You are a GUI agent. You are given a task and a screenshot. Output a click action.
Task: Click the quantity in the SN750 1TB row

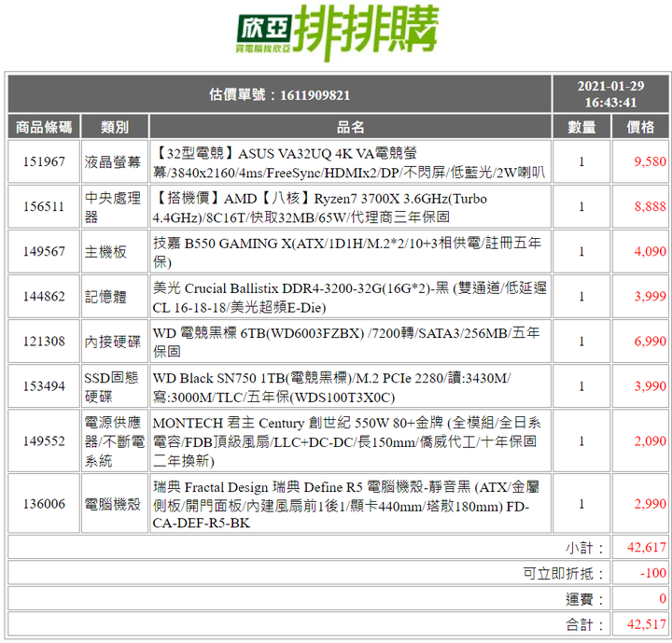coord(581,386)
